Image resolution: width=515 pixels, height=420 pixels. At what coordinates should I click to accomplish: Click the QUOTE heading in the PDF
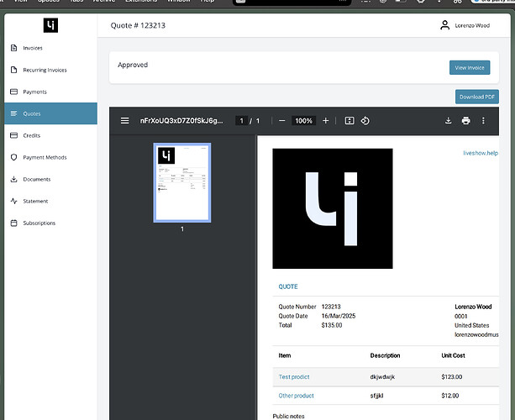288,286
